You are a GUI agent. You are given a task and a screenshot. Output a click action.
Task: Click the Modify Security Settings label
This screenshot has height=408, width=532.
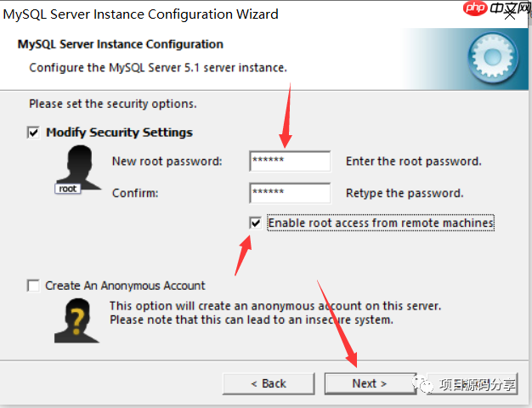pyautogui.click(x=119, y=133)
